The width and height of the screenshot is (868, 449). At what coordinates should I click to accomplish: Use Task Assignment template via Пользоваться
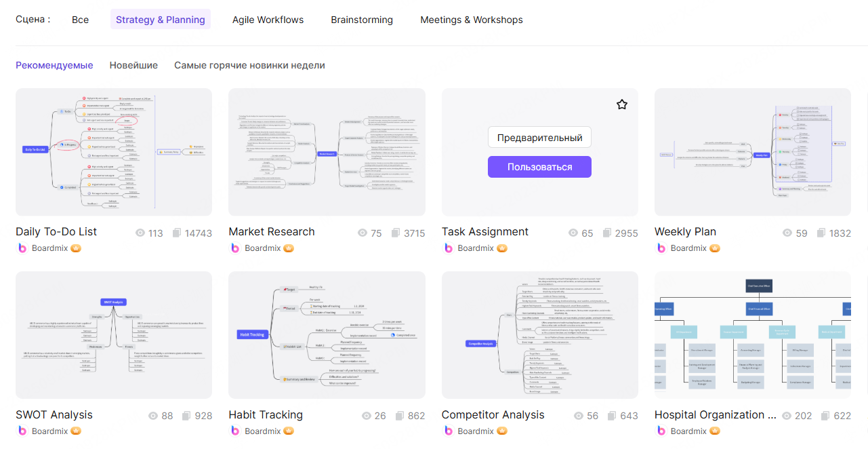click(539, 167)
